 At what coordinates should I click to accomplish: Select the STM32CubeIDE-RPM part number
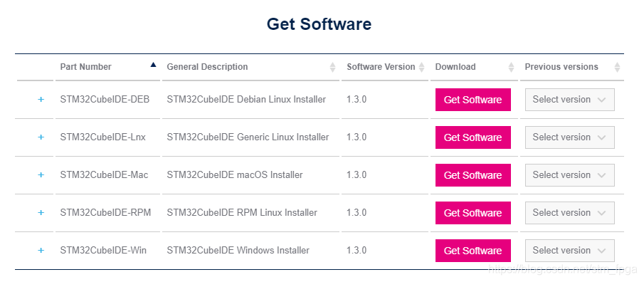[x=105, y=213]
